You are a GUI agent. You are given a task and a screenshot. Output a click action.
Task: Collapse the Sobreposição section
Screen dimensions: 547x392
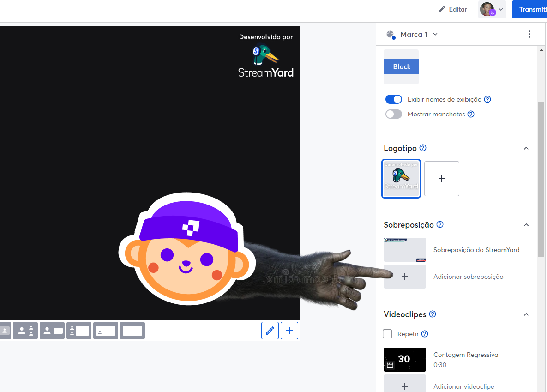point(526,225)
